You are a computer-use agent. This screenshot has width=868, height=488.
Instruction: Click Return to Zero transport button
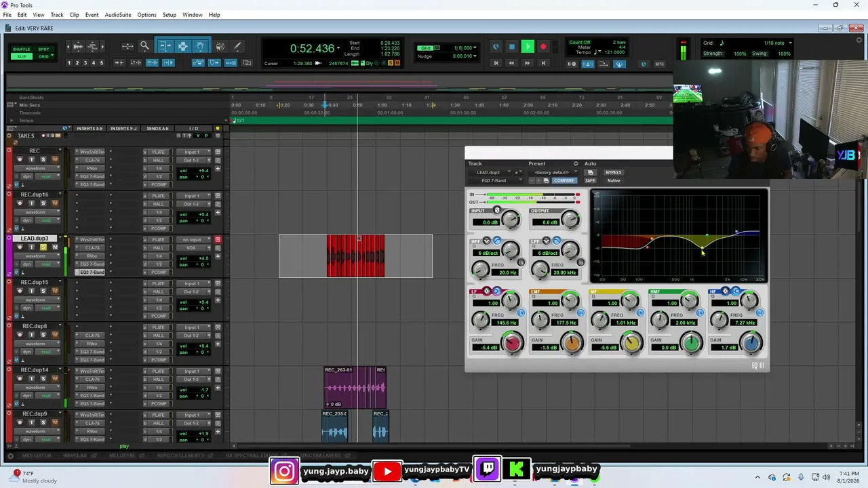point(496,63)
